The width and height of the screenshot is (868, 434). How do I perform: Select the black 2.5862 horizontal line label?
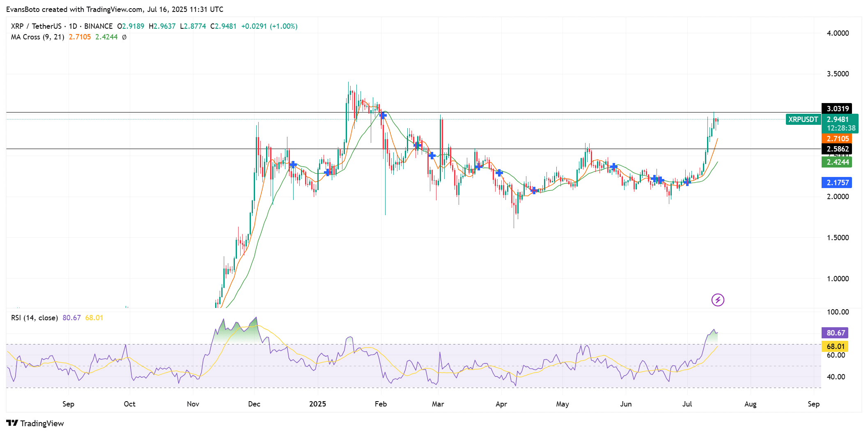pos(837,149)
